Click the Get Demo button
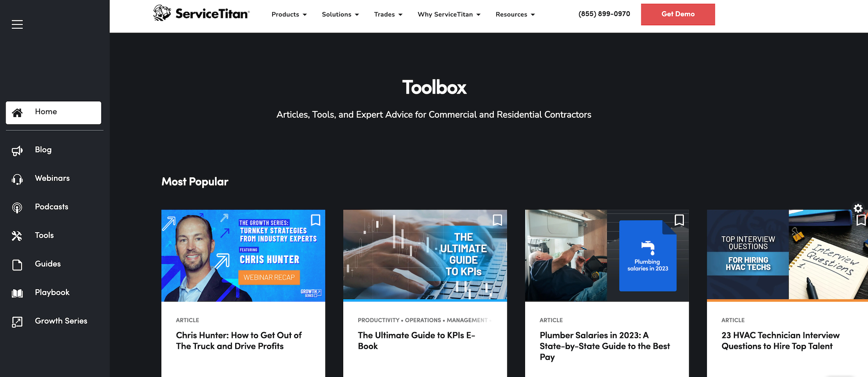 tap(678, 14)
